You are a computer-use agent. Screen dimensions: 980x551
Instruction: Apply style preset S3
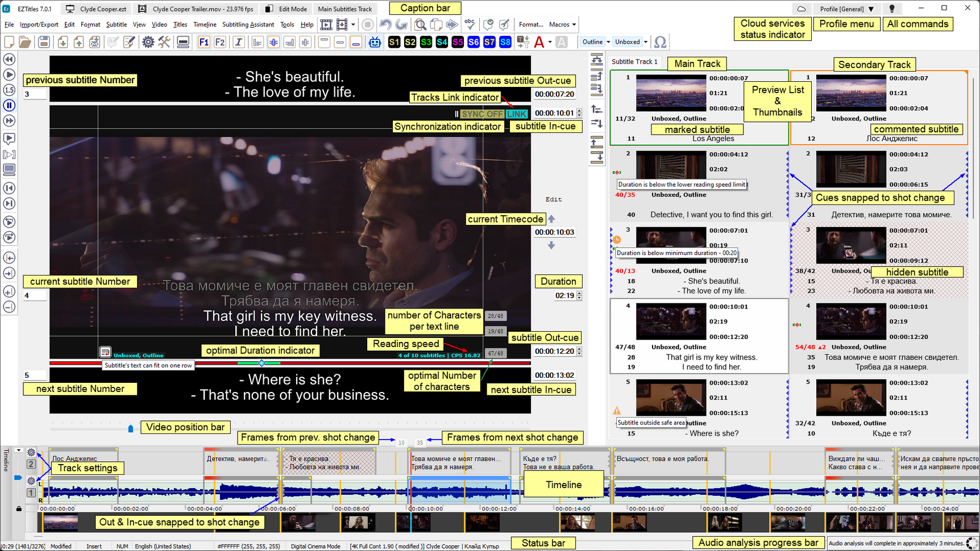coord(426,41)
